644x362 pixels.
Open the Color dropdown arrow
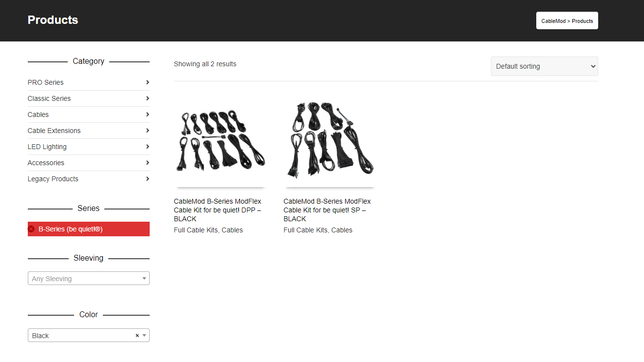144,336
